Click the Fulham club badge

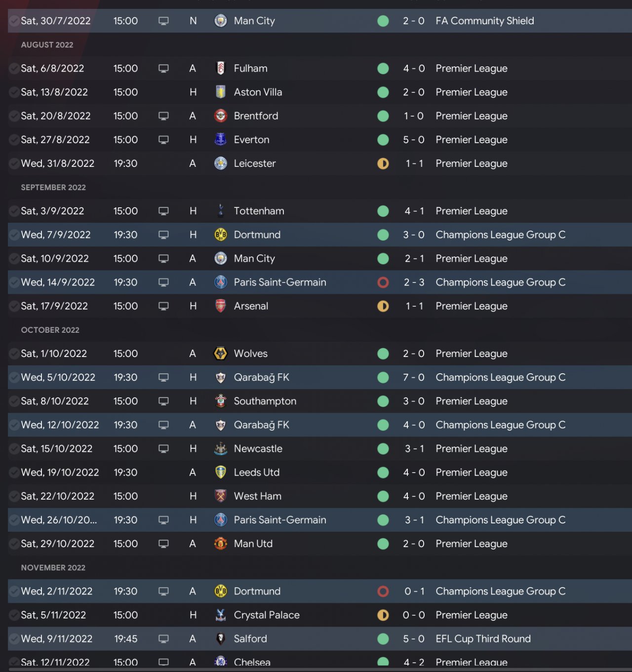[221, 68]
